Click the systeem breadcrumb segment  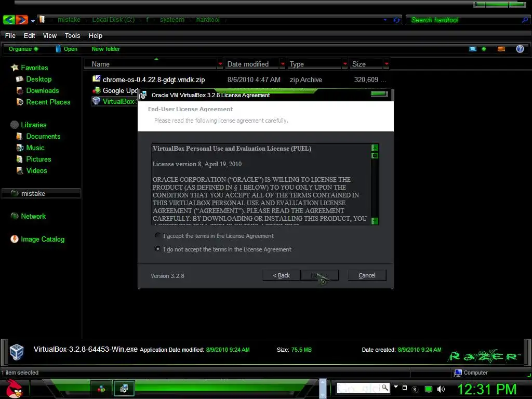(x=172, y=20)
